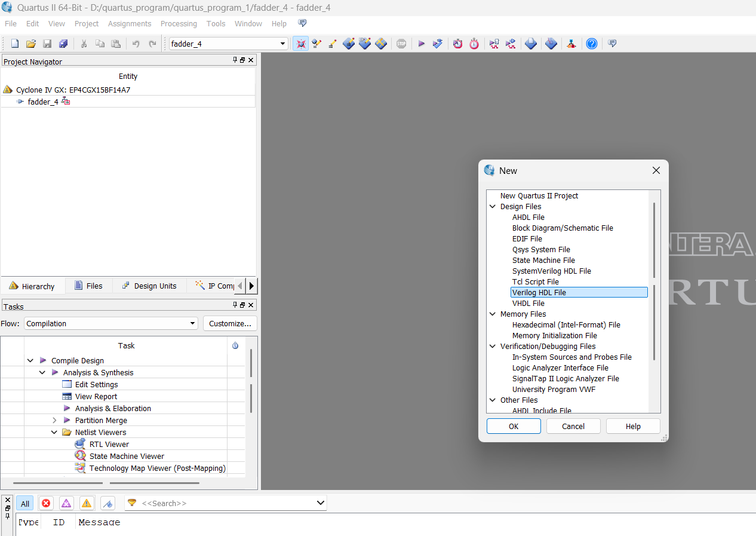Switch to the Design Units tab
The image size is (756, 536).
(x=149, y=286)
